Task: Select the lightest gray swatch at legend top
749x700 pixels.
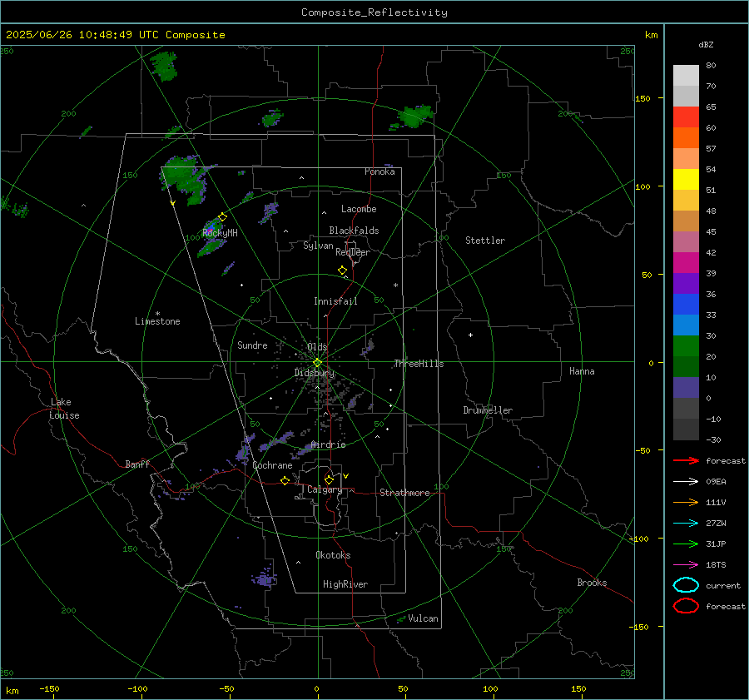Action: (686, 75)
